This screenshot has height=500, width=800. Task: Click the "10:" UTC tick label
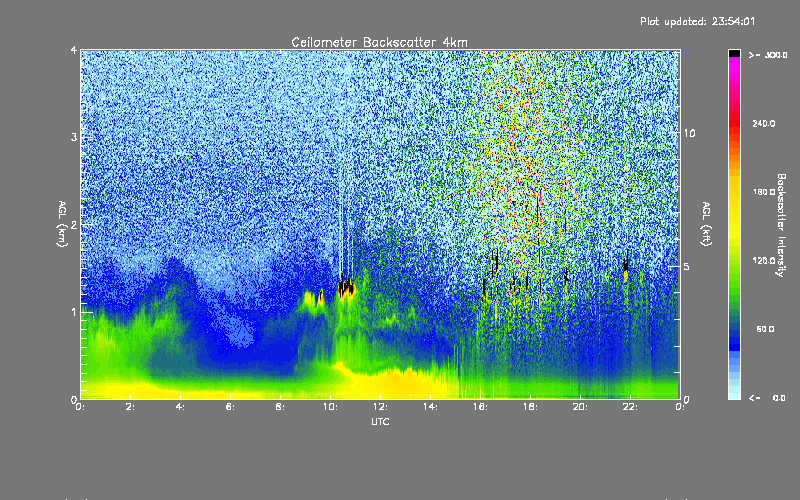coord(330,407)
